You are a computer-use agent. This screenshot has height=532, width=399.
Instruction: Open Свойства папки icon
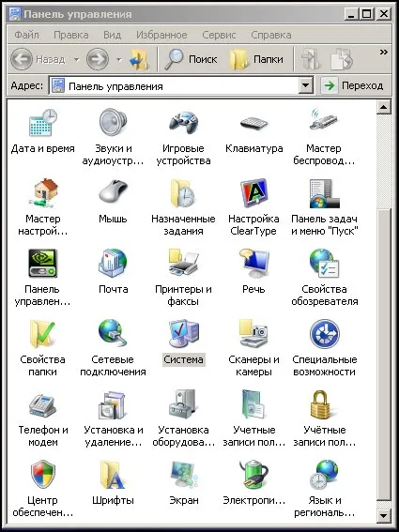point(43,333)
